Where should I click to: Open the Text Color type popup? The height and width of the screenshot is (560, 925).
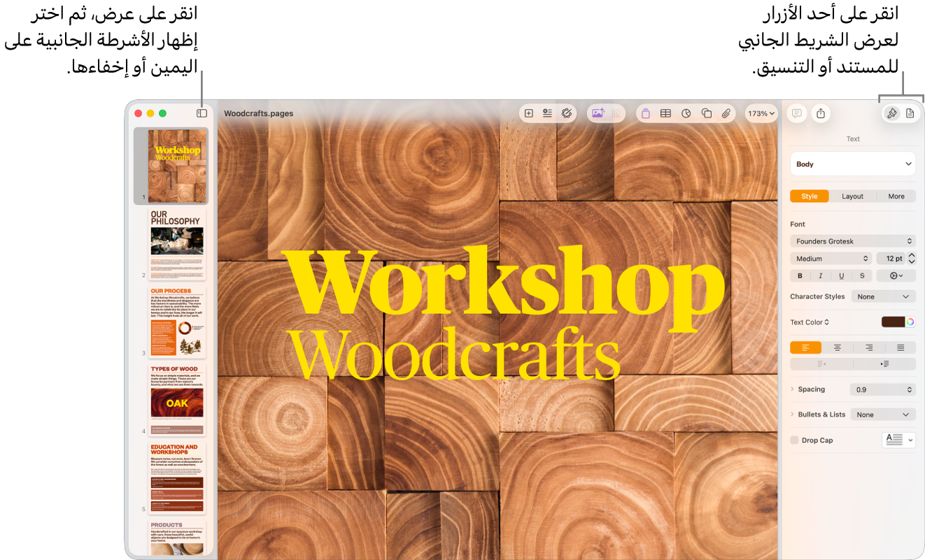(810, 322)
